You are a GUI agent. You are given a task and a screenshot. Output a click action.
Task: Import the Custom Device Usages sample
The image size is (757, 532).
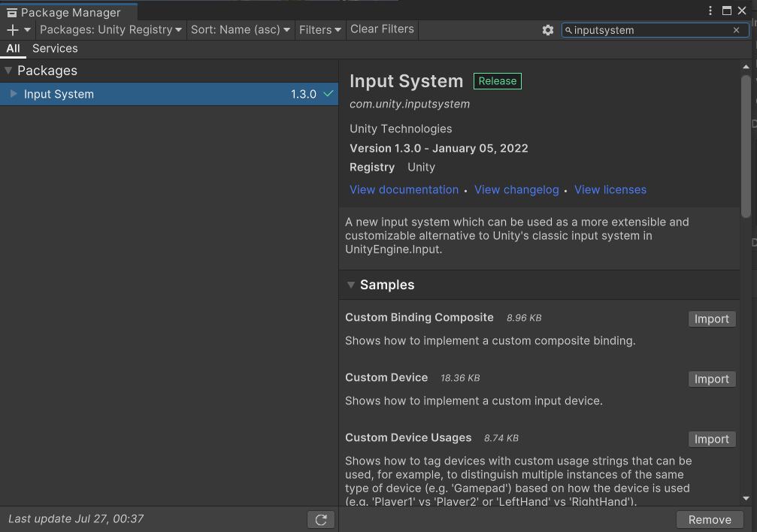(x=712, y=440)
